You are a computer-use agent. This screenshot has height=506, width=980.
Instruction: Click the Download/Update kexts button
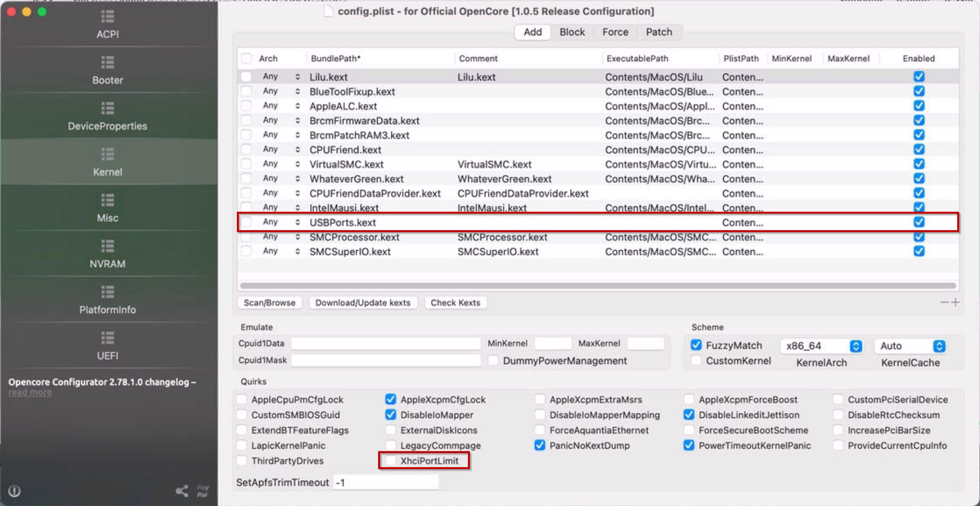pos(363,303)
